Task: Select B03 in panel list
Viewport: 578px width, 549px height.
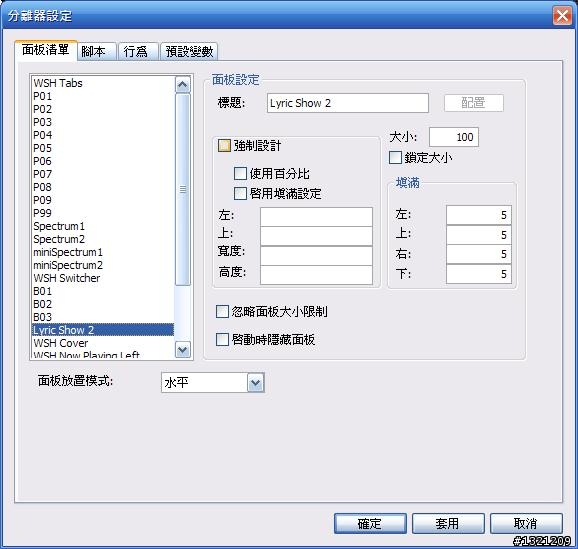Action: tap(103, 317)
